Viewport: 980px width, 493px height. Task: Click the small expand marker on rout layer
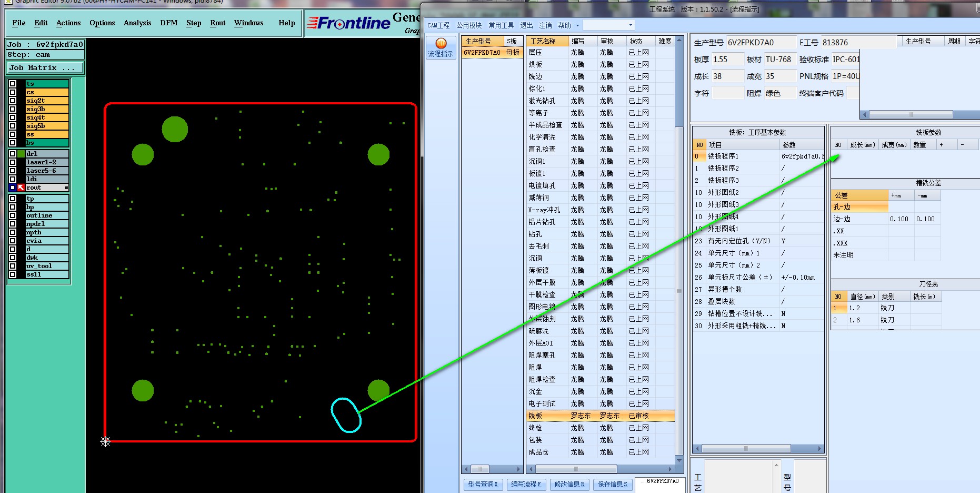66,188
